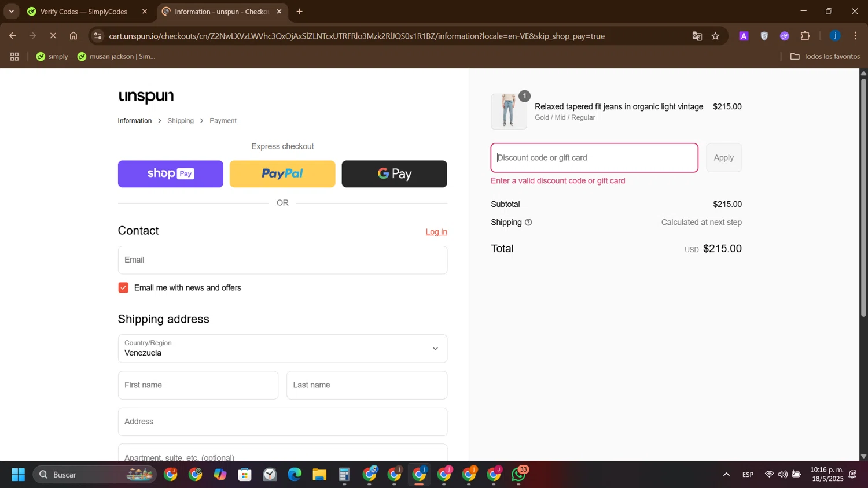Screen dimensions: 868x488
Task: Open the simply bookmark
Action: [52, 57]
